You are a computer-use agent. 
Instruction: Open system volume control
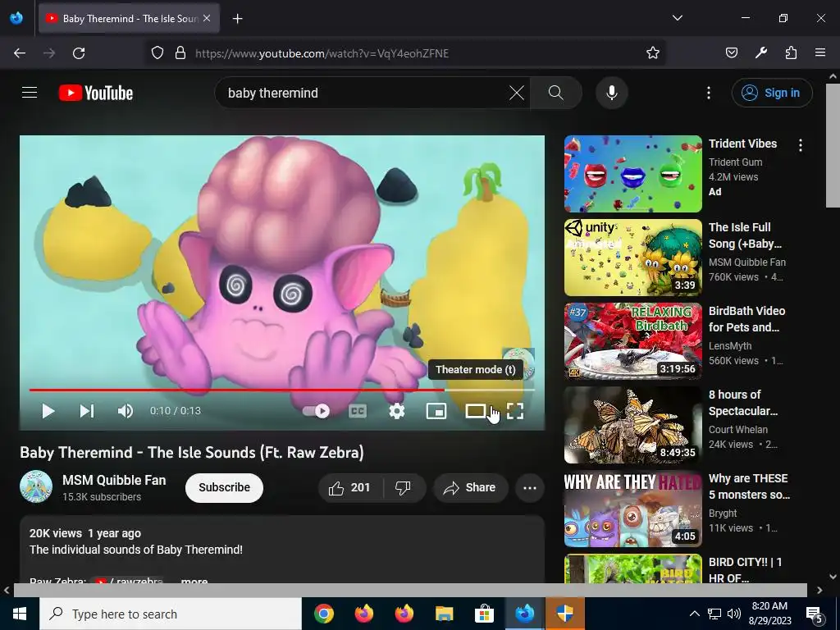pyautogui.click(x=734, y=614)
